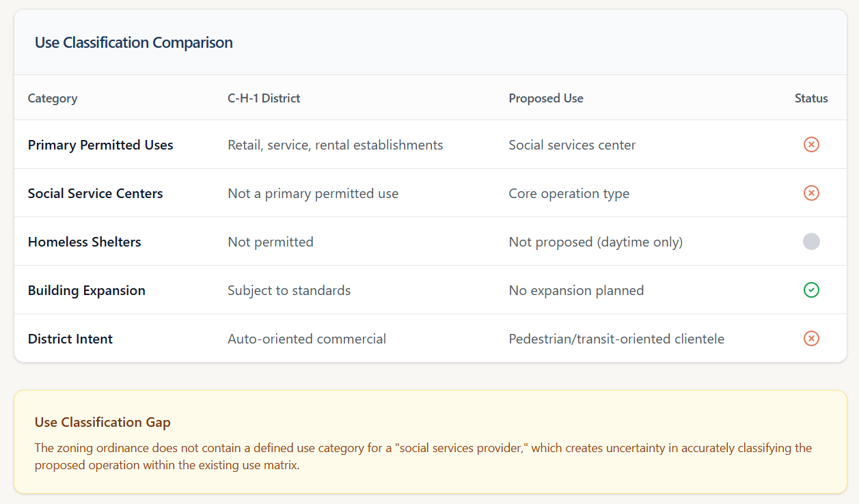
Task: Click the 'Auto-oriented commercial' cell
Action: [307, 339]
